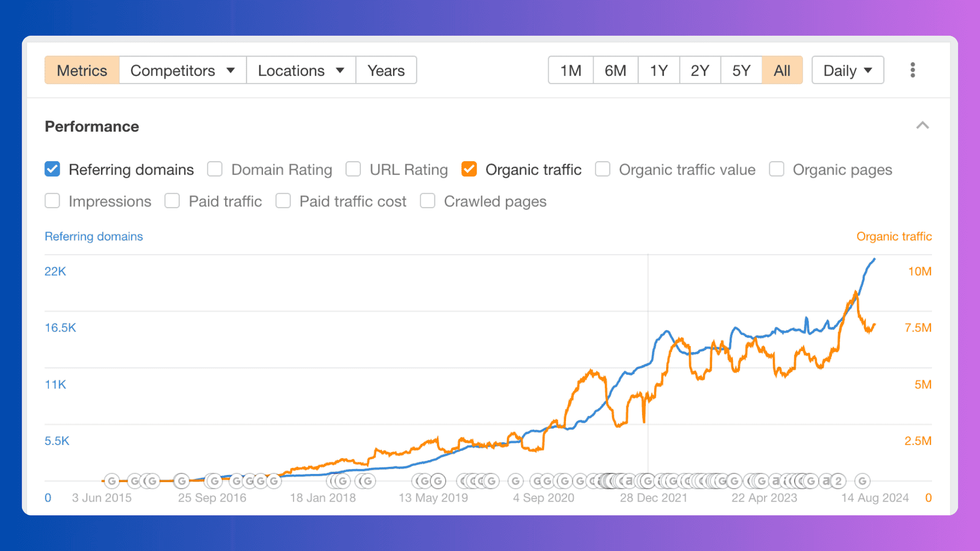The width and height of the screenshot is (980, 551).
Task: Click the 22K left axis label
Action: pyautogui.click(x=55, y=271)
